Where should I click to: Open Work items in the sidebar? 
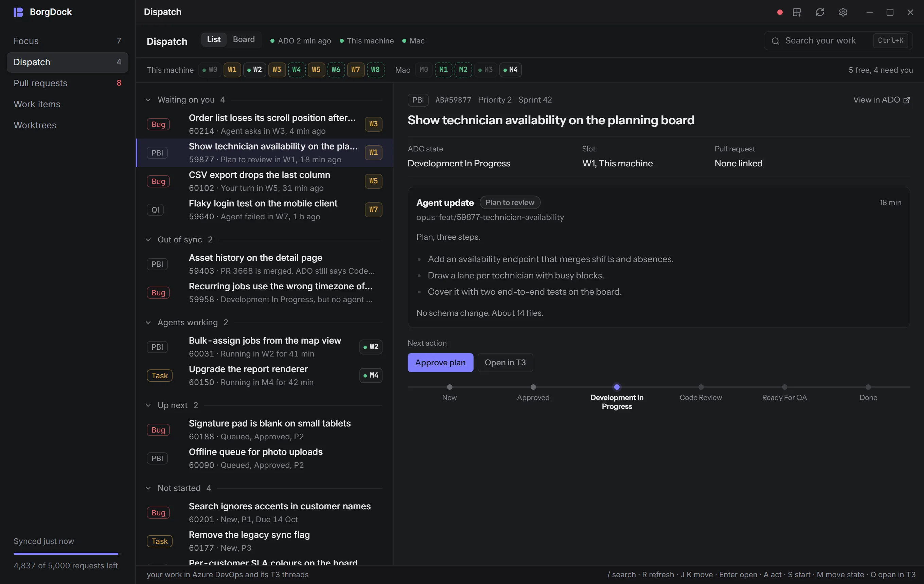[68, 104]
